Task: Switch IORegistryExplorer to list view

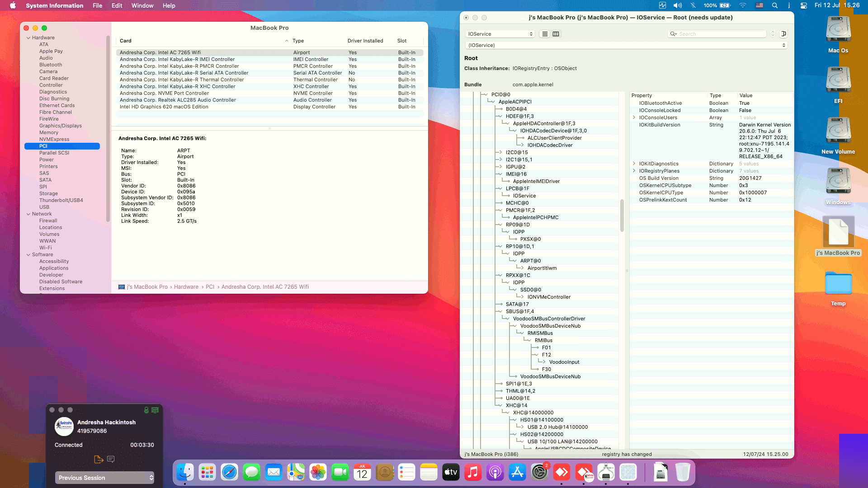Action: pyautogui.click(x=545, y=34)
